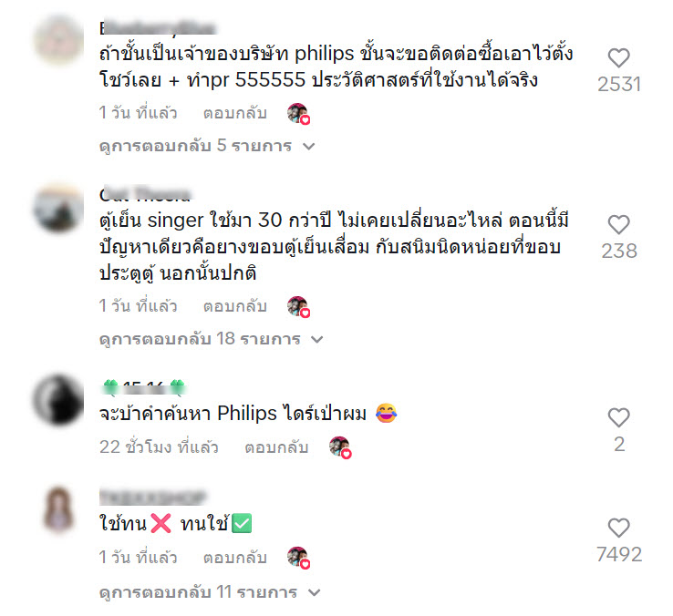Reply to the ใช้ทน ทนใช้ comment
Screen dimensions: 673x616
tap(234, 558)
